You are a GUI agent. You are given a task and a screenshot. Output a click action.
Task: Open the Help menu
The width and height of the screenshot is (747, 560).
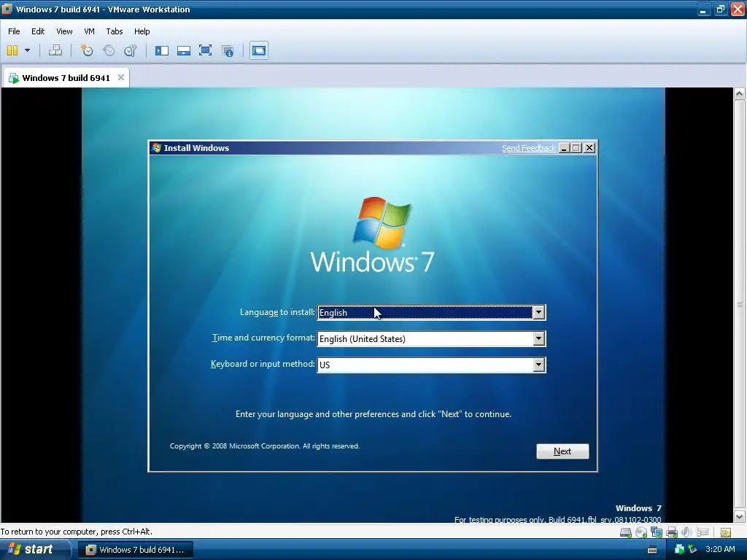[142, 31]
